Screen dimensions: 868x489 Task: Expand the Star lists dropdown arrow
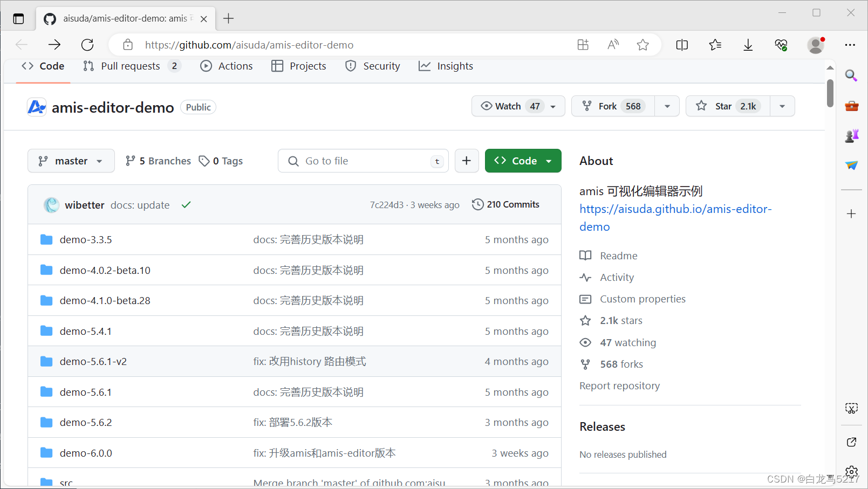pyautogui.click(x=782, y=106)
